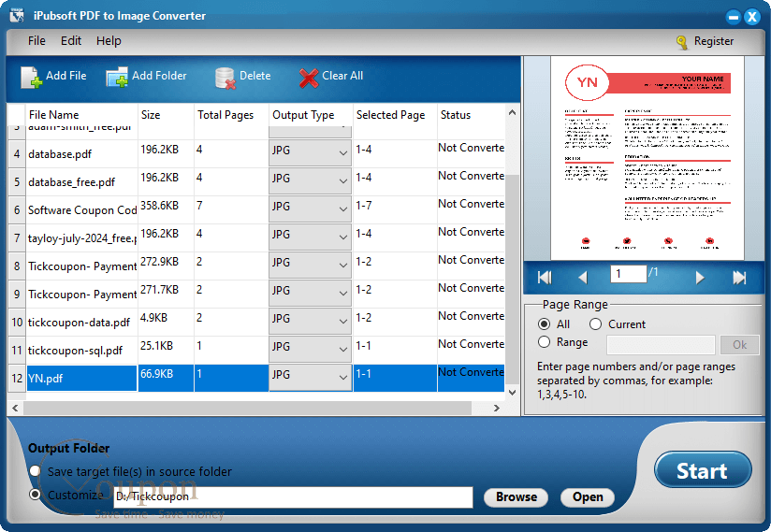Image resolution: width=771 pixels, height=532 pixels.
Task: Select the Current page range option
Action: coord(595,324)
